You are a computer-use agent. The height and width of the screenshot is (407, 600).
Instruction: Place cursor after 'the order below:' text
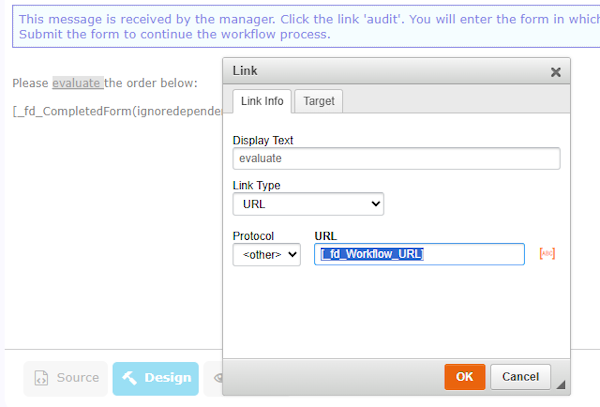tap(198, 83)
